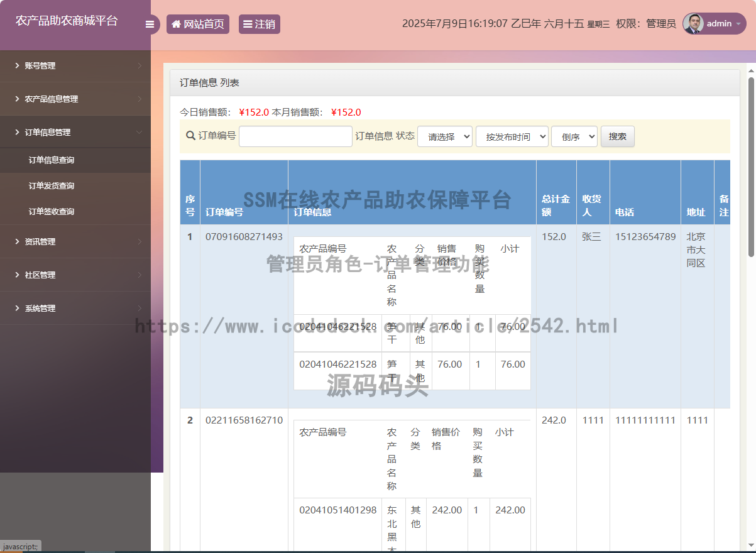Screen dimensions: 756x553
Task: Open the 状态 请选择 dropdown
Action: click(x=445, y=136)
